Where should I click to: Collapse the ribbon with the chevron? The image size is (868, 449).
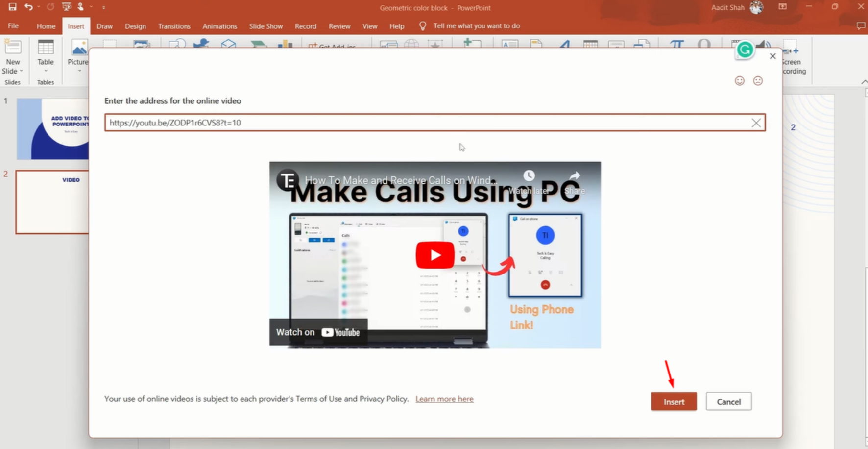click(x=864, y=81)
